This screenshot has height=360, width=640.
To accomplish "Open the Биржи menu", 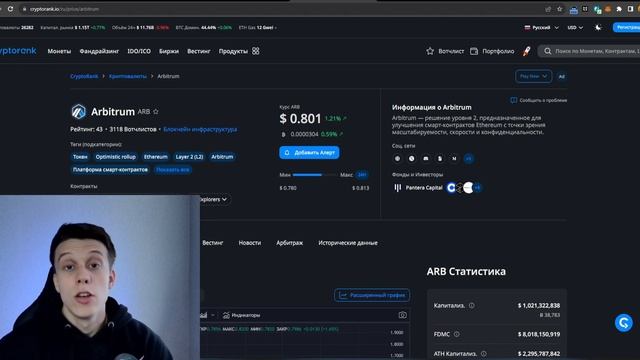I will (x=169, y=51).
